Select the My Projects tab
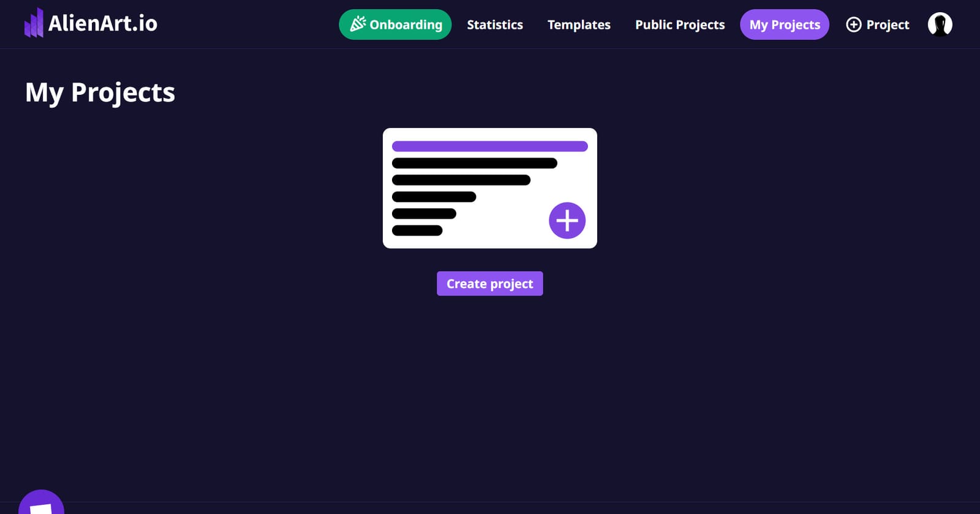Viewport: 980px width, 514px height. (784, 24)
